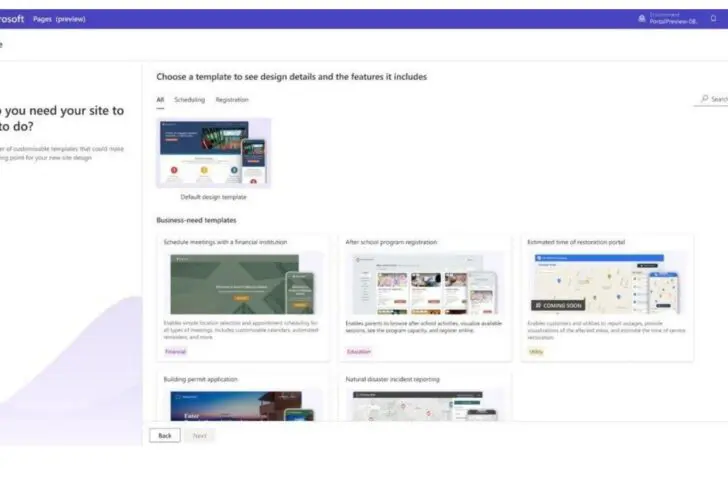Viewport: 728px width, 478px height.
Task: Click the Schedule meetings with a financial institution title
Action: coord(225,242)
